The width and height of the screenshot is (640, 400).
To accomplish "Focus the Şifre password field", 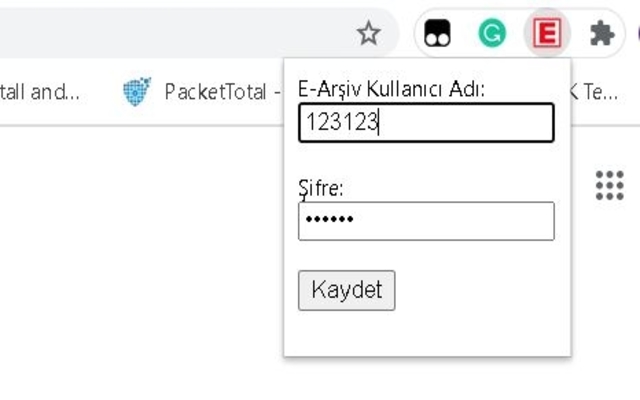I will pos(426,221).
